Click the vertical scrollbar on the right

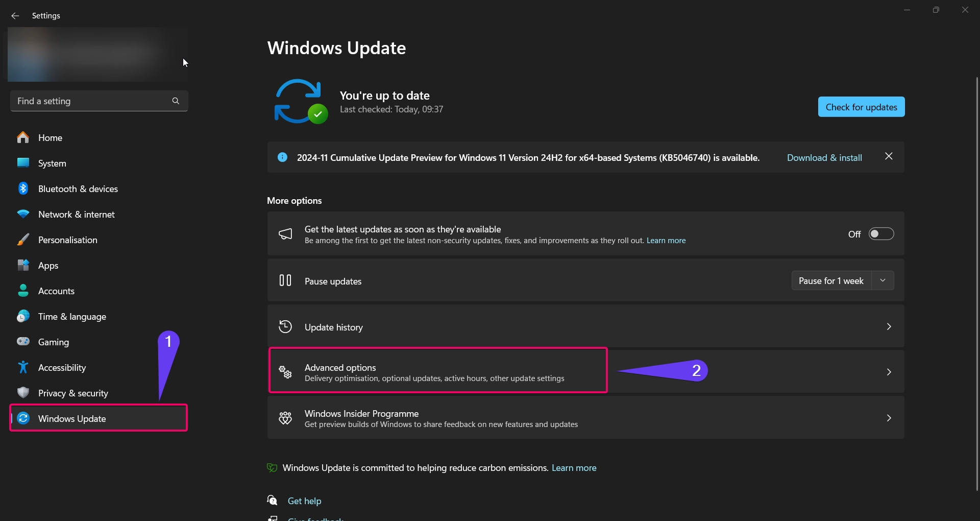click(x=977, y=283)
